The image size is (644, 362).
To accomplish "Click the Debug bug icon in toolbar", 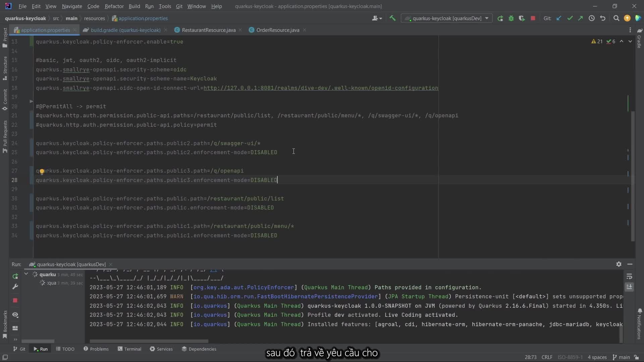I will point(511,18).
